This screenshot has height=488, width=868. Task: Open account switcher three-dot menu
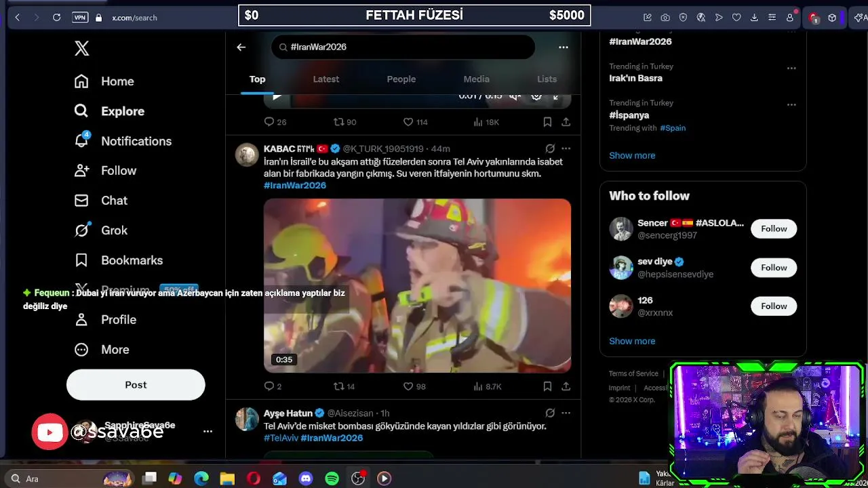(208, 431)
